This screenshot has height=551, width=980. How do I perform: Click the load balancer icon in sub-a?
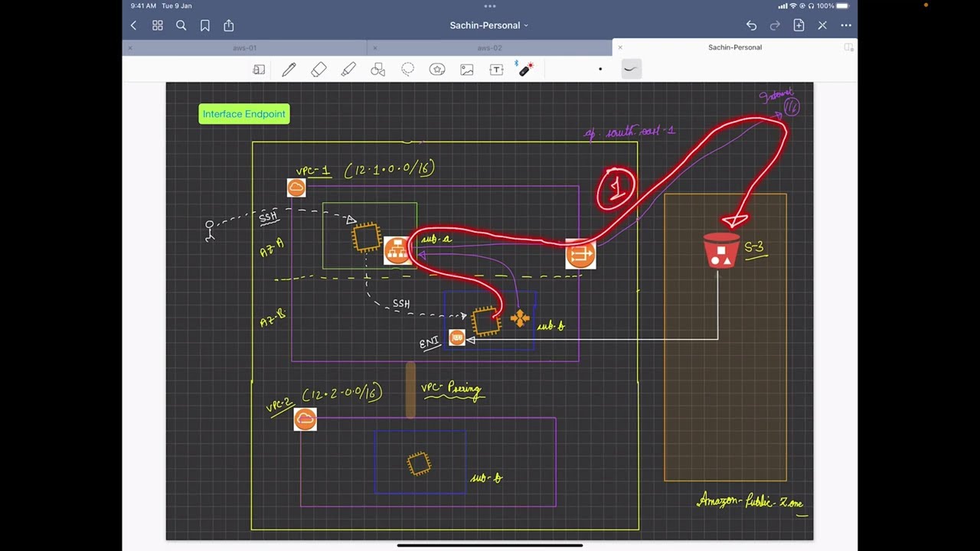pyautogui.click(x=397, y=250)
